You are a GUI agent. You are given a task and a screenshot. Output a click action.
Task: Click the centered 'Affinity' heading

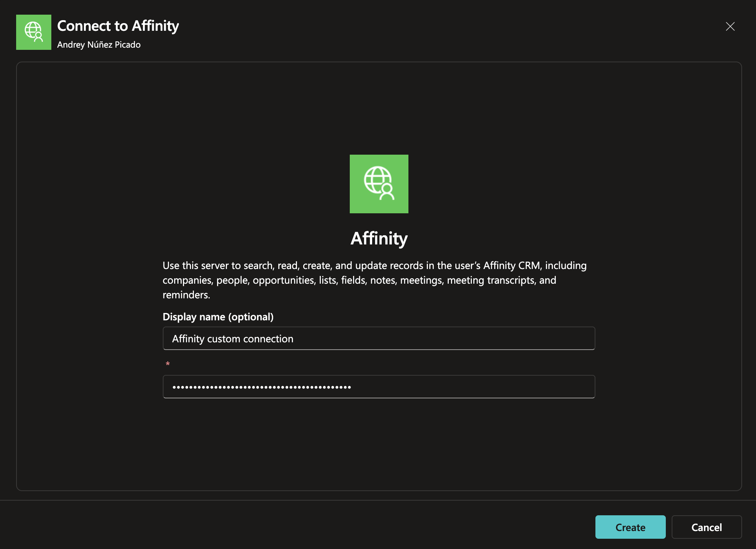tap(379, 239)
